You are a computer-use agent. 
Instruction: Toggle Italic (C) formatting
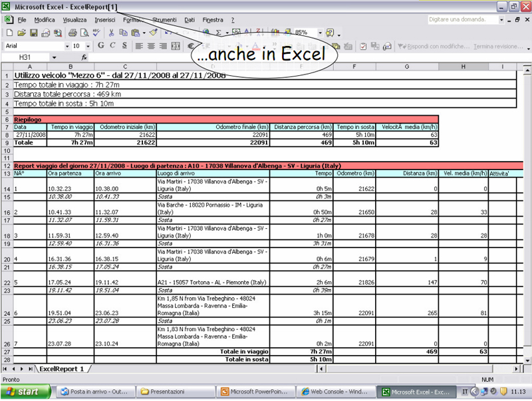click(112, 45)
